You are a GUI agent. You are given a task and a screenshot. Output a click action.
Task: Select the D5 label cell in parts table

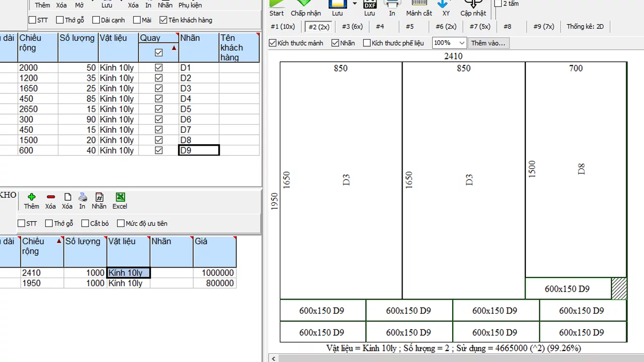coord(199,109)
